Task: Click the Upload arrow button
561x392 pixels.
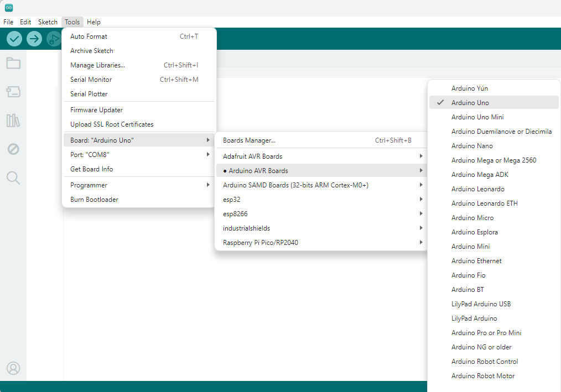Action: tap(34, 39)
